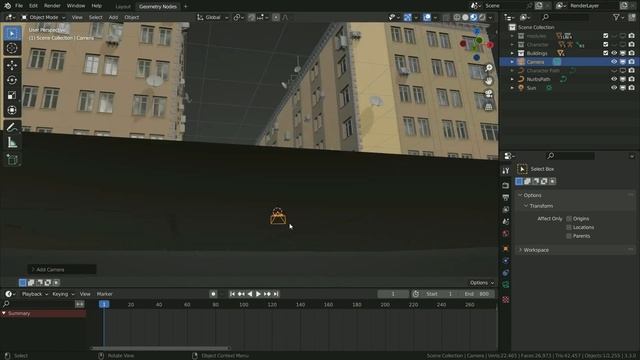The width and height of the screenshot is (640, 360).
Task: Expand Camera item in outliner
Action: [x=512, y=62]
